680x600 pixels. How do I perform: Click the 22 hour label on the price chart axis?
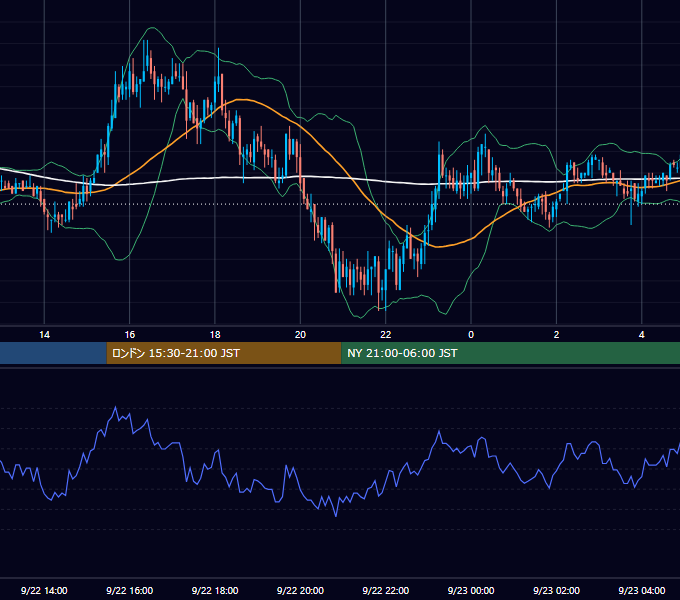click(x=386, y=335)
